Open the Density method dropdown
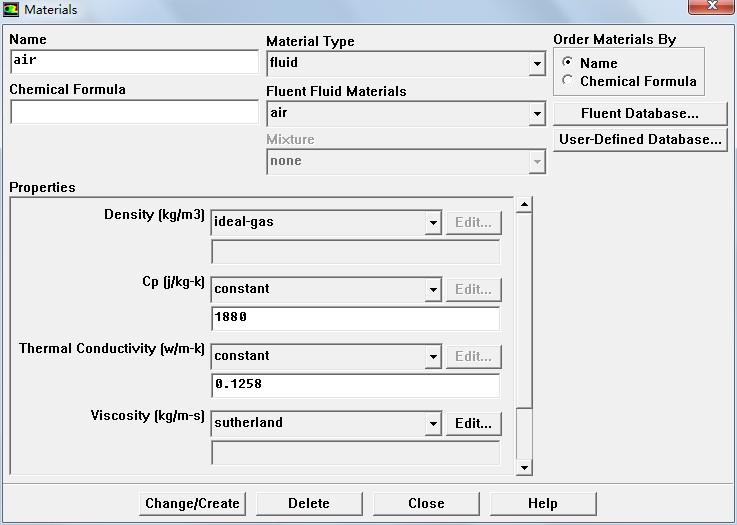The image size is (737, 525). coord(433,223)
